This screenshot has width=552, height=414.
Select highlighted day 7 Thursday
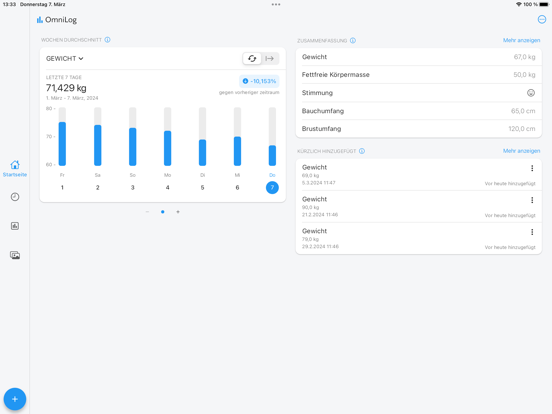[272, 187]
